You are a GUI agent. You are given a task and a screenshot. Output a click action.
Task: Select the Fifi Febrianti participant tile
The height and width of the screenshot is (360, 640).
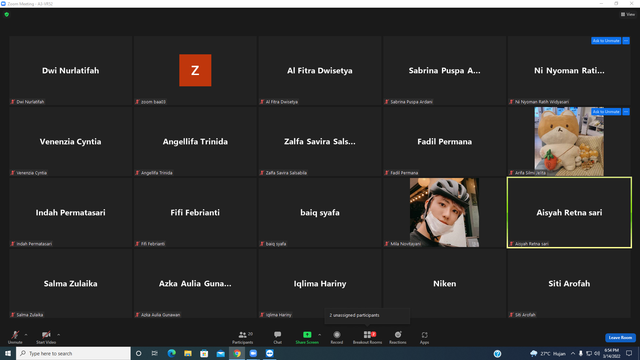point(195,212)
